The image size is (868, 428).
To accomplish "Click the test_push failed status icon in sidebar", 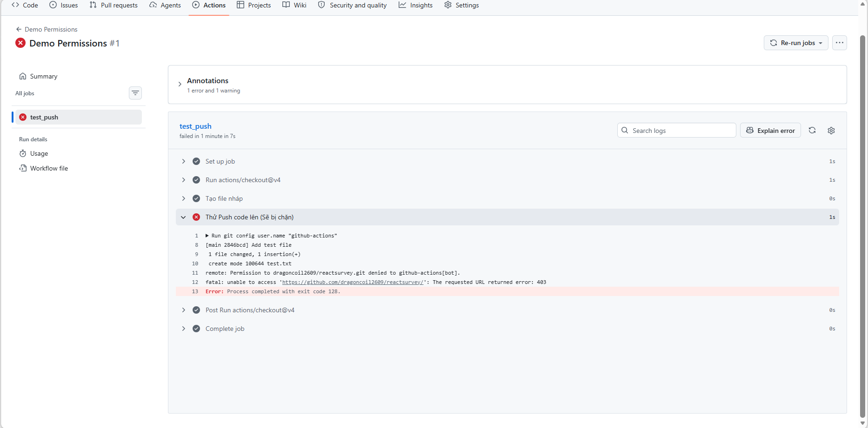I will pyautogui.click(x=23, y=117).
